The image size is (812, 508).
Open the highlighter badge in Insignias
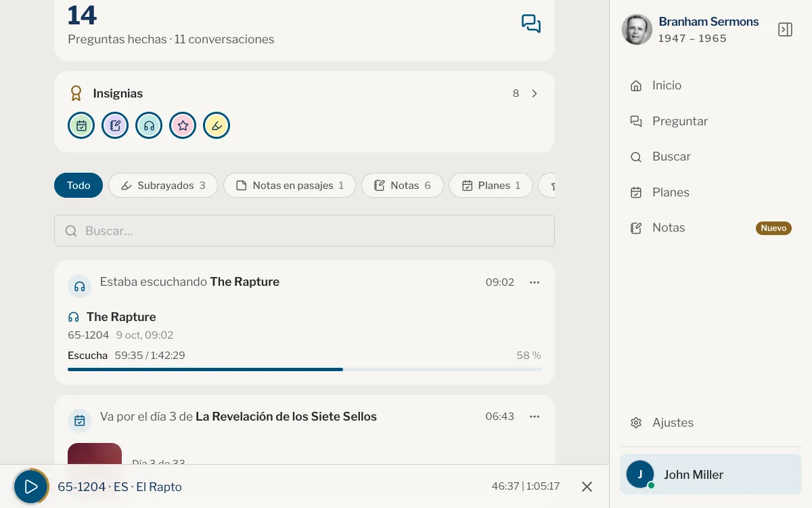pos(217,125)
